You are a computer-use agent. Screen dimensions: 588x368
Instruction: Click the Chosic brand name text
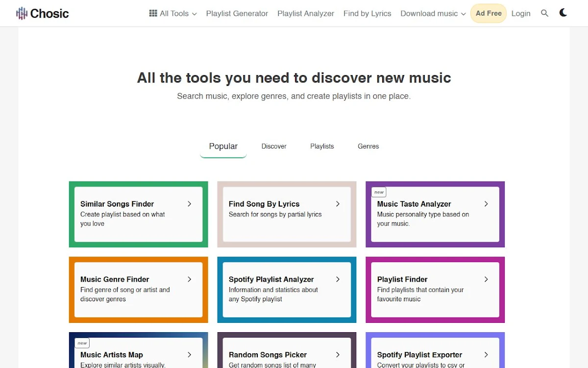pyautogui.click(x=49, y=14)
